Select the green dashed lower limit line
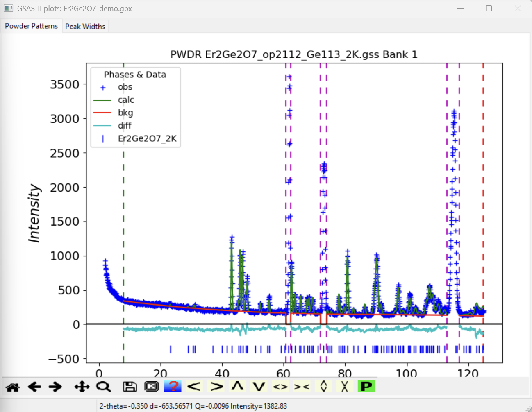 click(123, 213)
